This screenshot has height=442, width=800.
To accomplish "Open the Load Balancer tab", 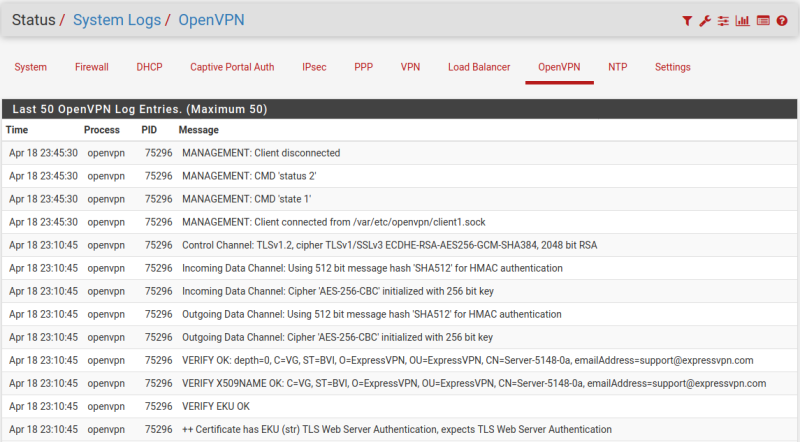I will point(479,67).
